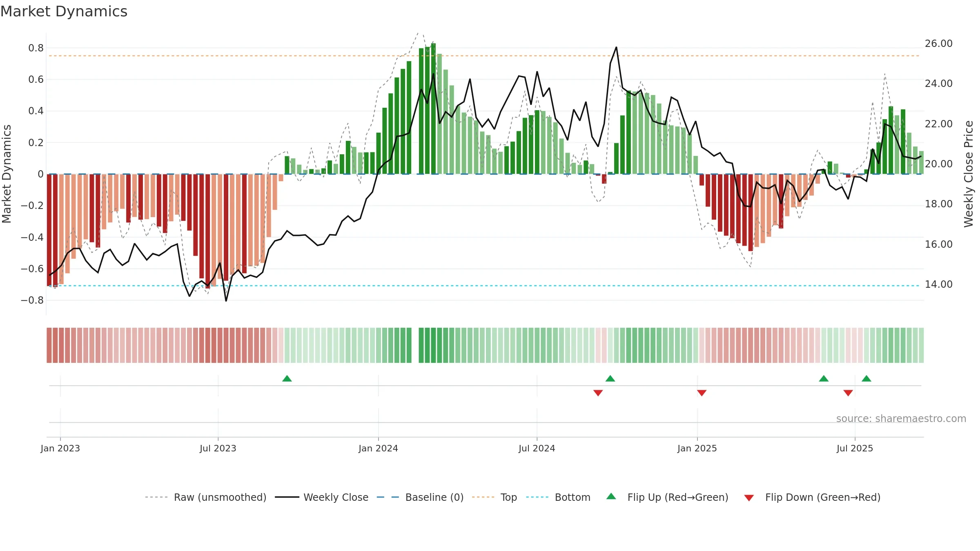The width and height of the screenshot is (980, 551).
Task: Click the red flip-down marker at Jan 2025
Action: (x=702, y=393)
